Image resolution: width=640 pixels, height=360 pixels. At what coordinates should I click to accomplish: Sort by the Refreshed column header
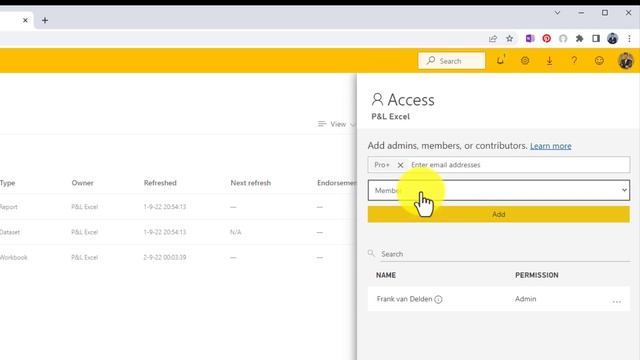160,183
